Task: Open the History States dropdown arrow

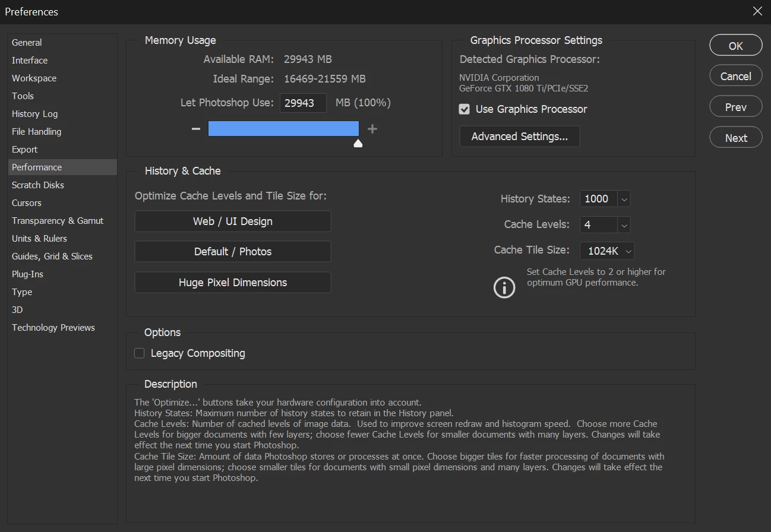Action: tap(624, 199)
